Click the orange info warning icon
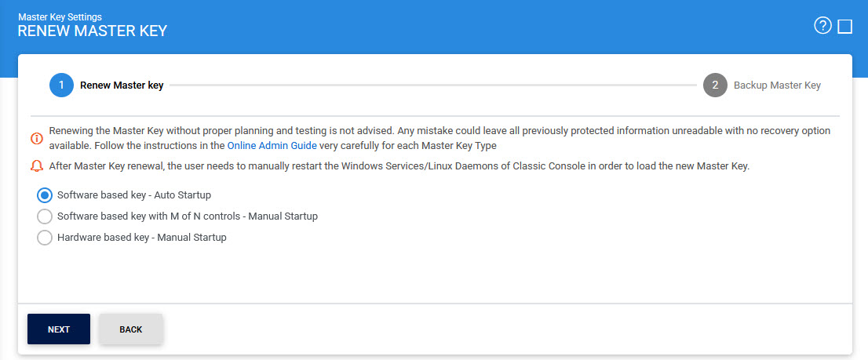The height and width of the screenshot is (360, 868). tap(37, 139)
